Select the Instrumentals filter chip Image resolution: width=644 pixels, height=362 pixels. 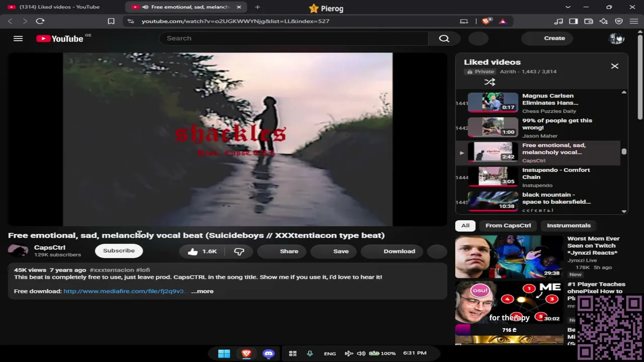pyautogui.click(x=569, y=225)
